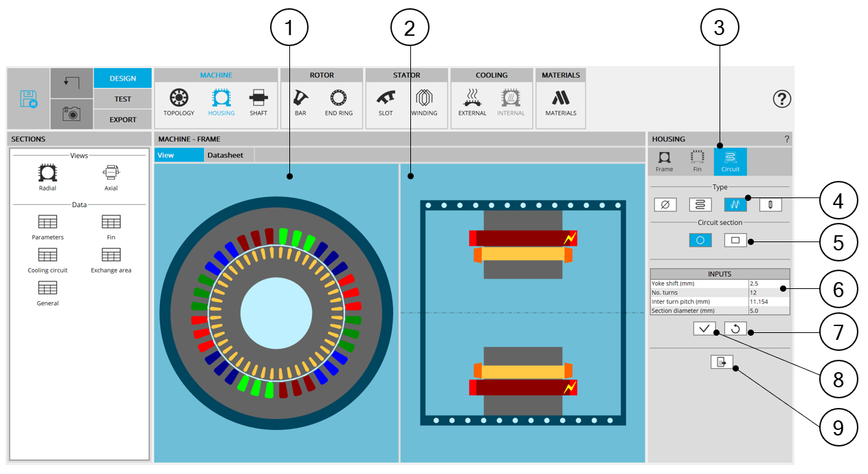
Task: Open the Materials library icon
Action: [561, 102]
